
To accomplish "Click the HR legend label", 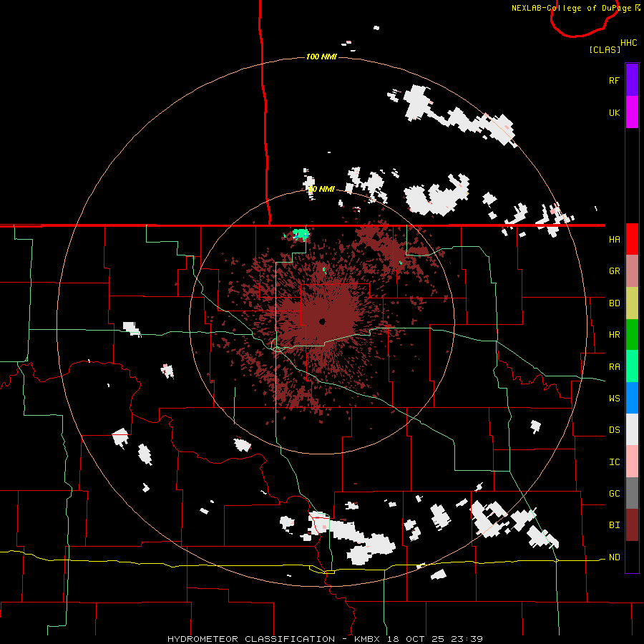I will (614, 335).
